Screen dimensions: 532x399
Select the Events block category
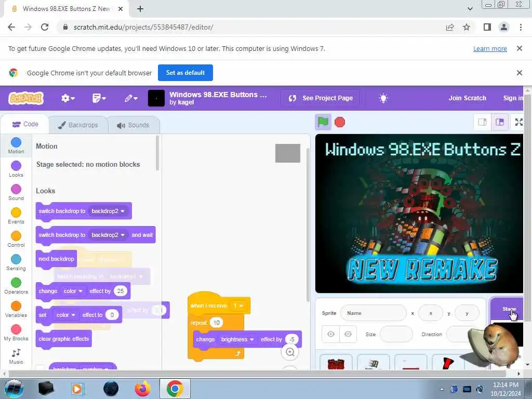click(16, 216)
